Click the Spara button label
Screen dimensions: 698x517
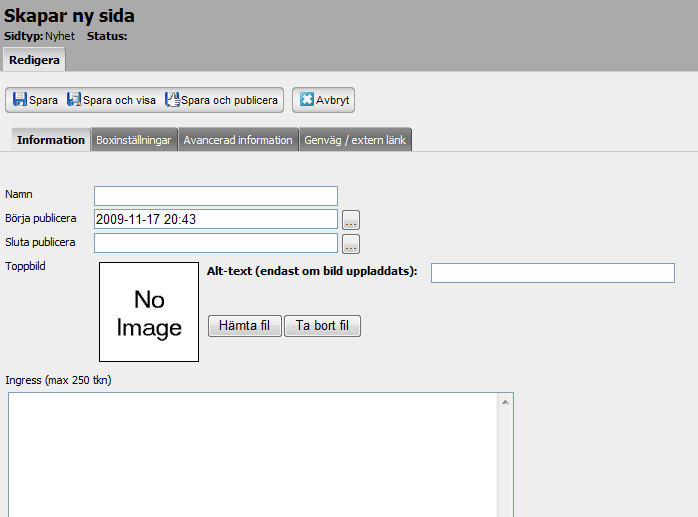43,100
